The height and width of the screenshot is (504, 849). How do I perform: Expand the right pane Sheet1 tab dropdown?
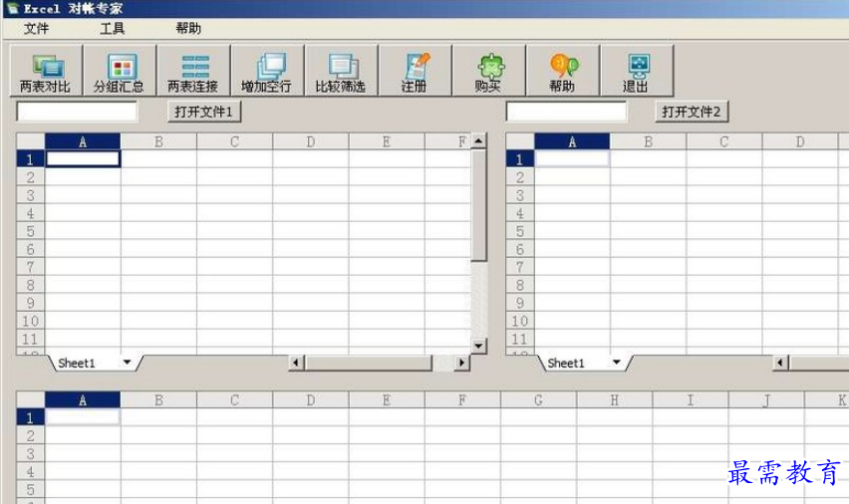tap(616, 364)
